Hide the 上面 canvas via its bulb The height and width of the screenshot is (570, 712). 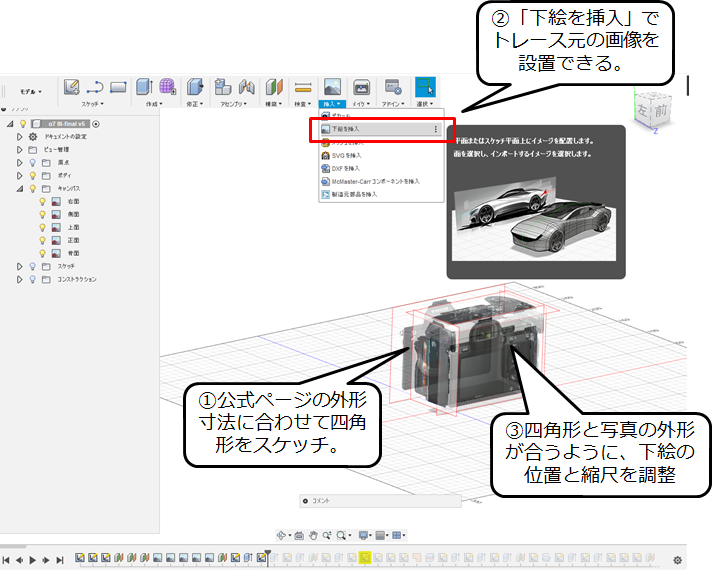(x=42, y=227)
